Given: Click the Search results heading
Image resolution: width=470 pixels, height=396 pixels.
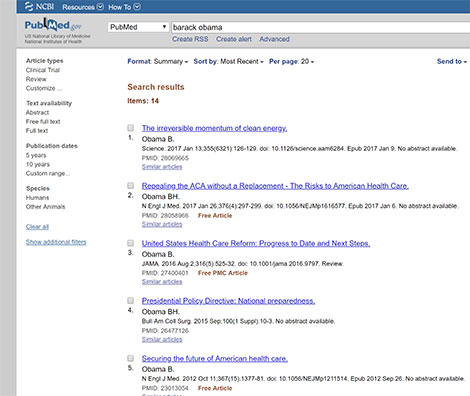Looking at the screenshot, I should click(156, 87).
